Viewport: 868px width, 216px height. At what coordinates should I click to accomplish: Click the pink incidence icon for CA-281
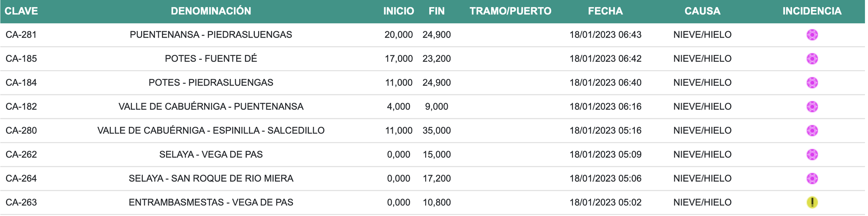coord(812,35)
